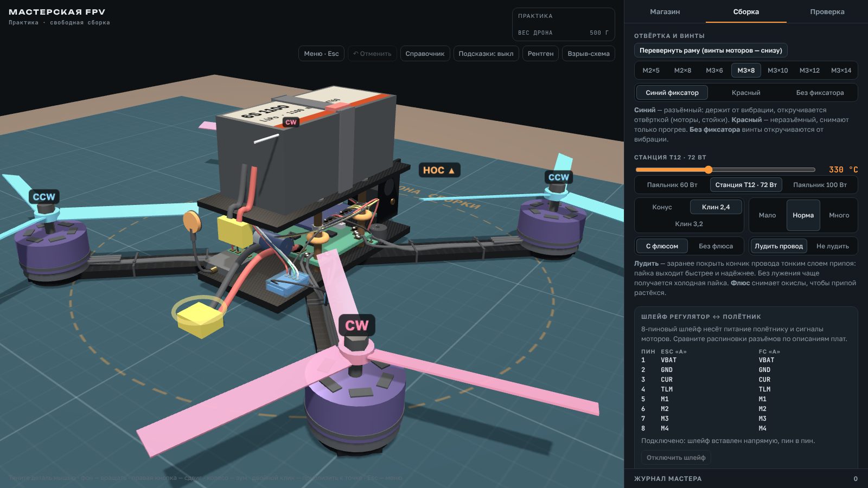Click the Отменить undo button
The width and height of the screenshot is (868, 488).
[x=372, y=54]
